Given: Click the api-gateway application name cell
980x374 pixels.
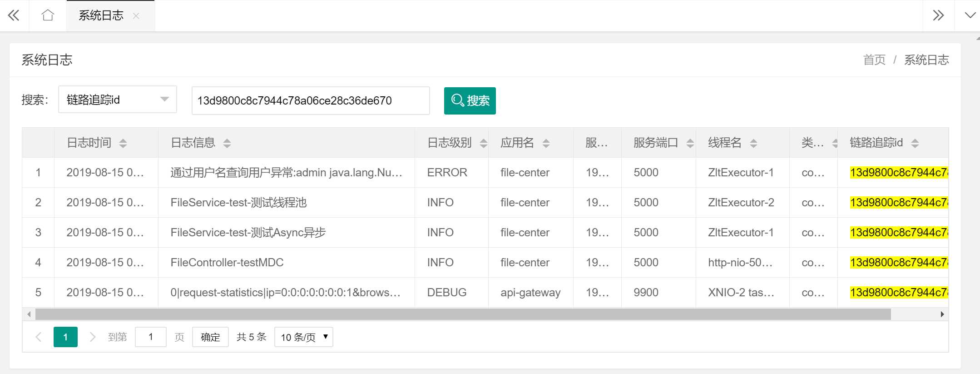Looking at the screenshot, I should tap(531, 293).
